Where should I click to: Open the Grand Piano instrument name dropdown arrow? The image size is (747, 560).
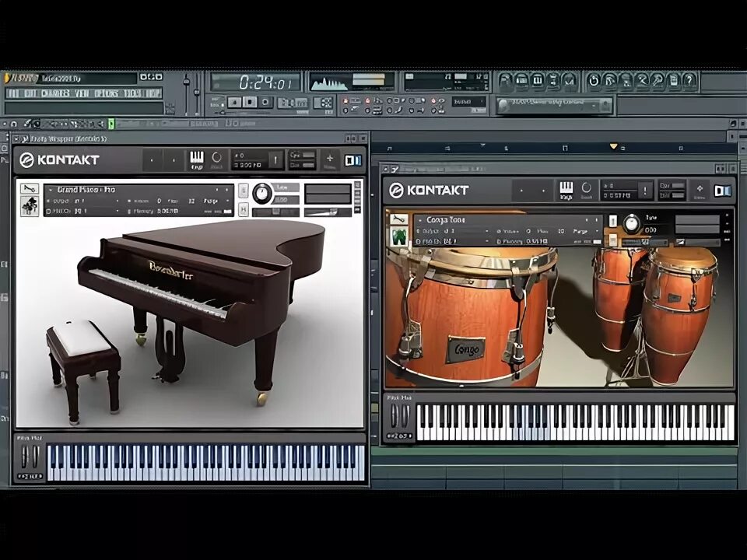pos(51,190)
